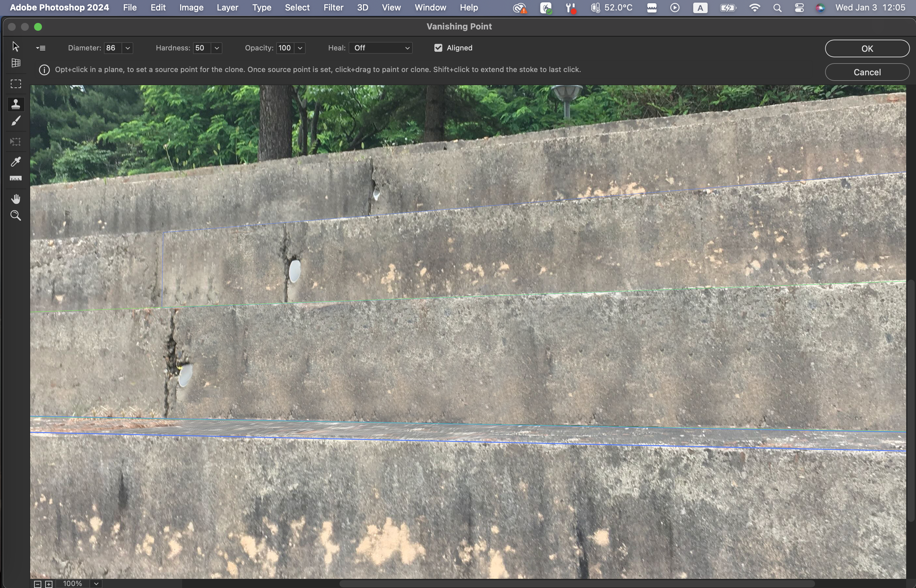The height and width of the screenshot is (588, 916).
Task: Click the Cancel button
Action: (867, 72)
